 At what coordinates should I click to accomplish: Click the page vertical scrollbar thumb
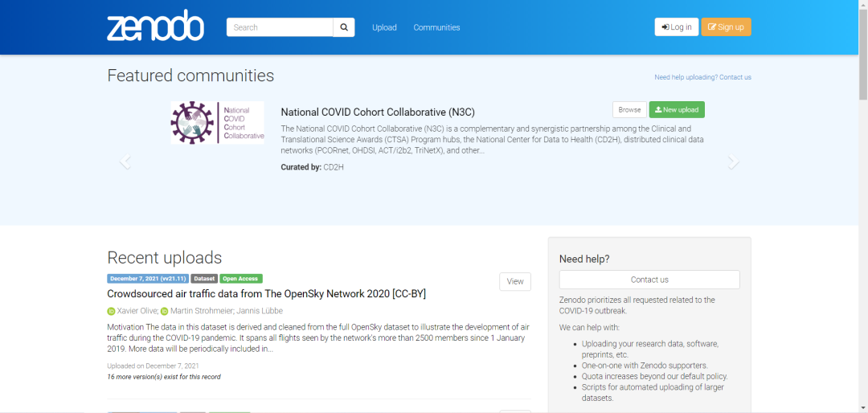point(863,54)
